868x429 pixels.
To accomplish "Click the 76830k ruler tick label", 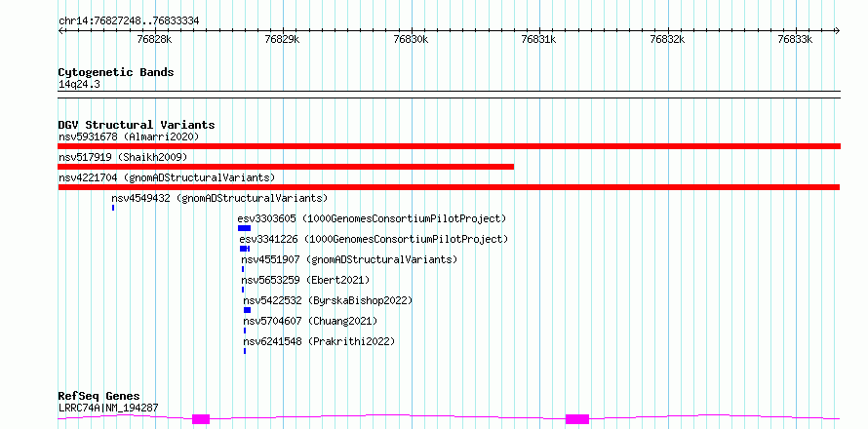I will [x=411, y=39].
